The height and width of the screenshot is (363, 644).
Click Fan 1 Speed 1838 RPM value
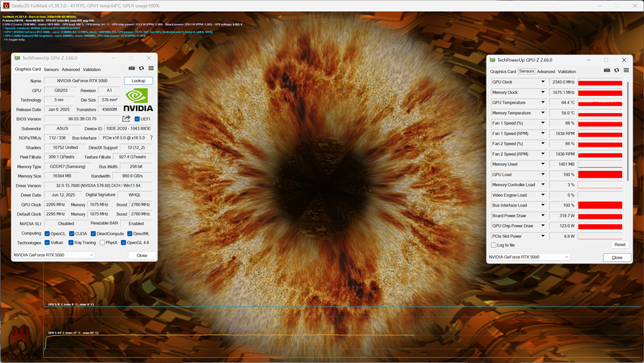tap(563, 133)
